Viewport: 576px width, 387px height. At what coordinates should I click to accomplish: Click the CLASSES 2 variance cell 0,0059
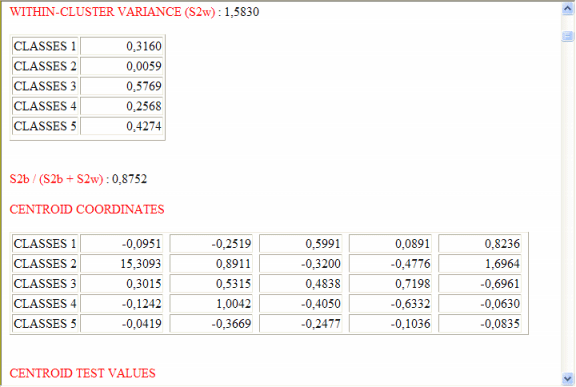(122, 66)
